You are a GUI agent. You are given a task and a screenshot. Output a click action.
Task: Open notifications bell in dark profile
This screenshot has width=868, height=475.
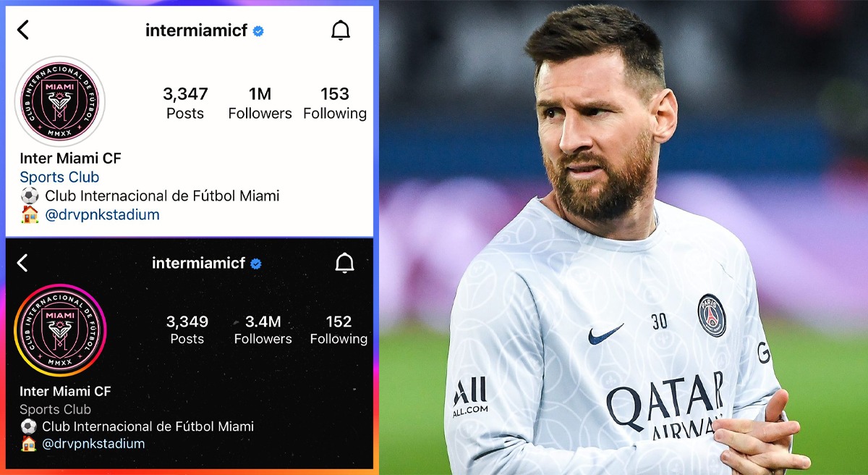pyautogui.click(x=345, y=264)
